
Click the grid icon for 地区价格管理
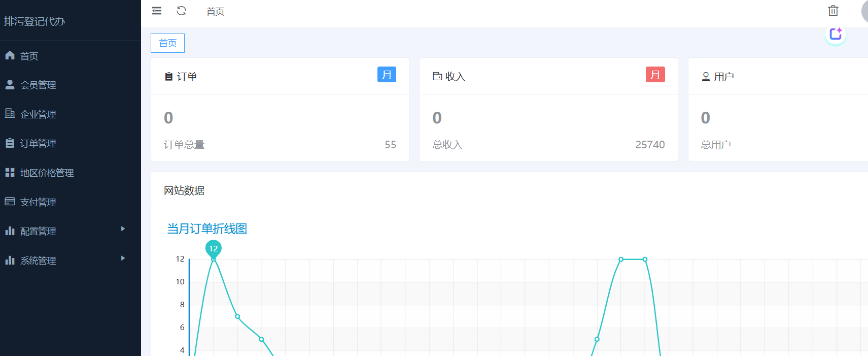pos(10,173)
